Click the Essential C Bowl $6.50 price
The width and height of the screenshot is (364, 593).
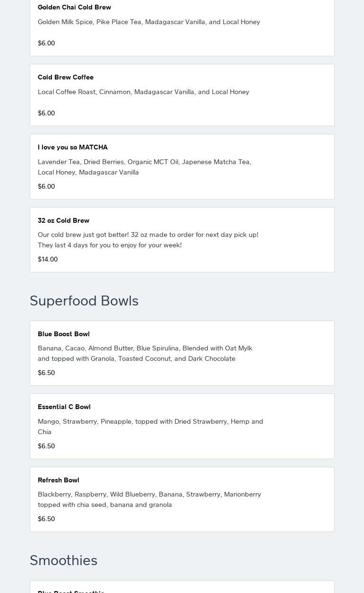click(46, 446)
